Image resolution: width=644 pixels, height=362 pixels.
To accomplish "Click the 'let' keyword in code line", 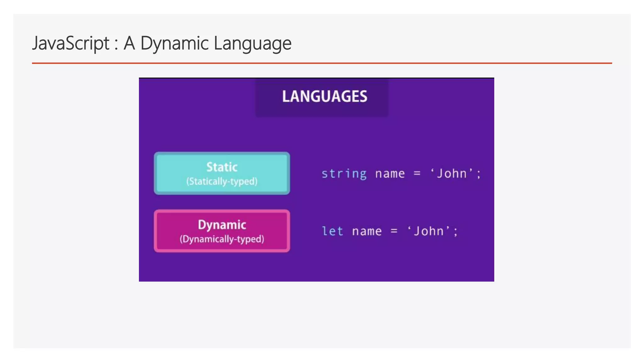I will pyautogui.click(x=332, y=231).
